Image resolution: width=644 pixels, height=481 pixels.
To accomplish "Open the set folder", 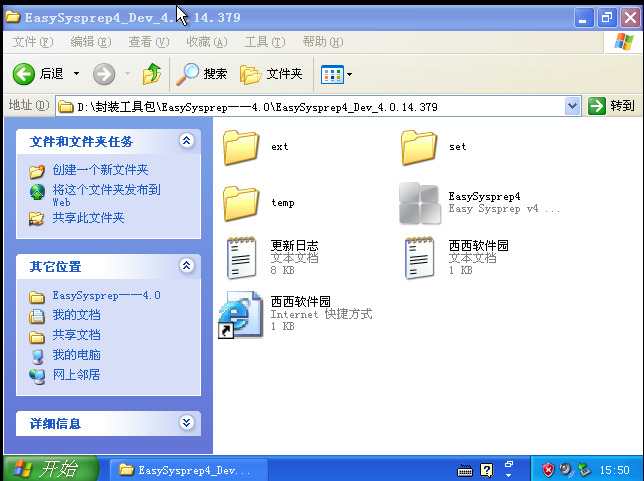I will 419,147.
